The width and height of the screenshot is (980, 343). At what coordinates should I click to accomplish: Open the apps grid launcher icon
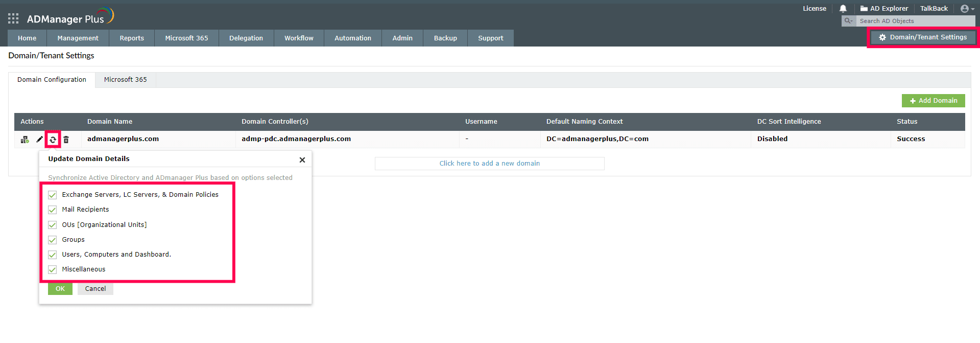[x=13, y=19]
